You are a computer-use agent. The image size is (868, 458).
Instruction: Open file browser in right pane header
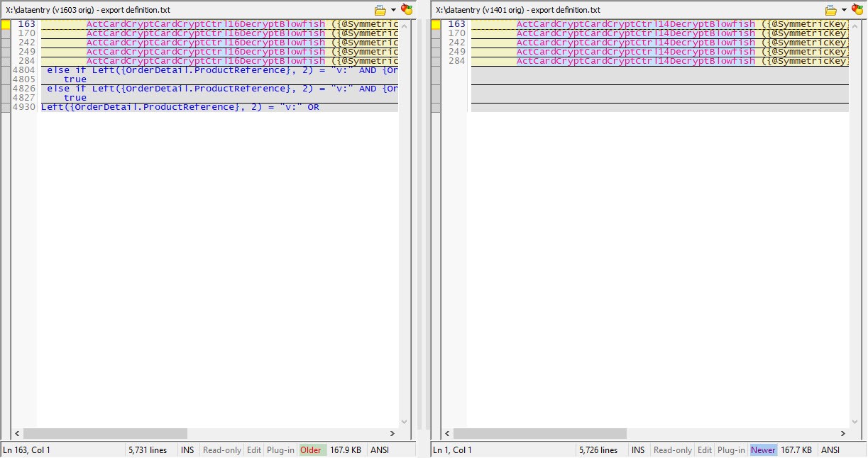click(x=830, y=10)
